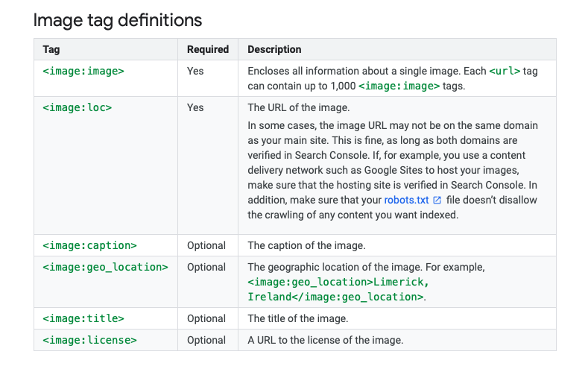
Task: Click the Tag column header
Action: pyautogui.click(x=51, y=49)
